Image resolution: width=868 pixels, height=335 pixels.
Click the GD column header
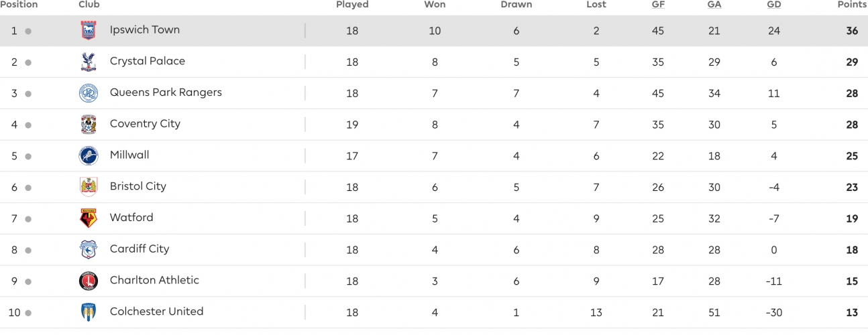tap(773, 5)
